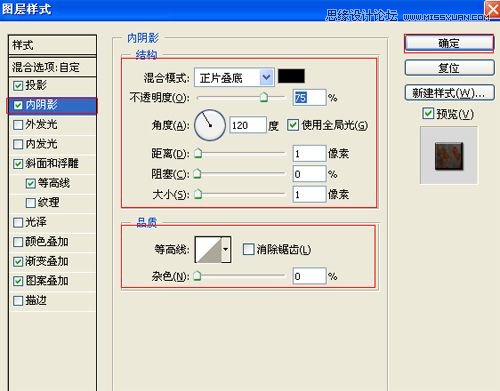Select the 斜面和浮雕 style row label
Screen dimensions: 500x391
(x=52, y=164)
